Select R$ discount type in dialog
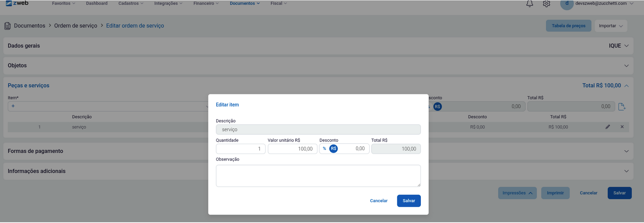Viewport: 644px width, 223px height. click(x=333, y=149)
